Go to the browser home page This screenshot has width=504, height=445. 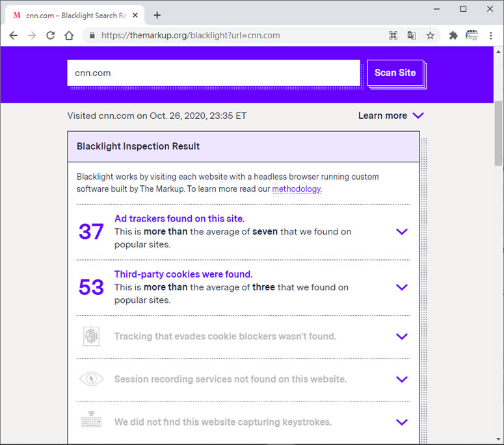[69, 36]
